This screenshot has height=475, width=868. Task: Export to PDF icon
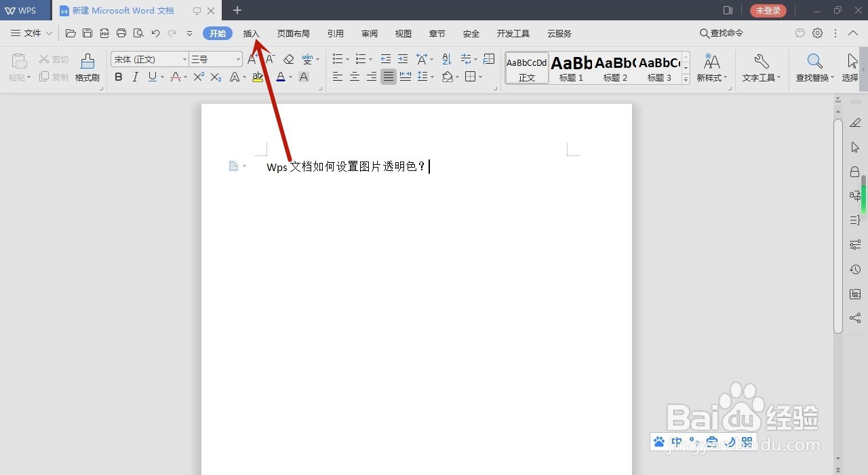click(104, 33)
